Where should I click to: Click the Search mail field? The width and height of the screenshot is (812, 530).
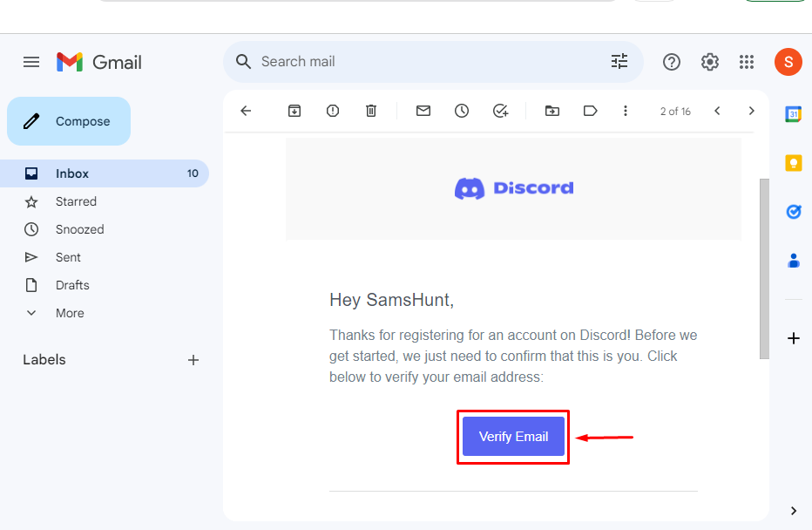[x=433, y=62]
